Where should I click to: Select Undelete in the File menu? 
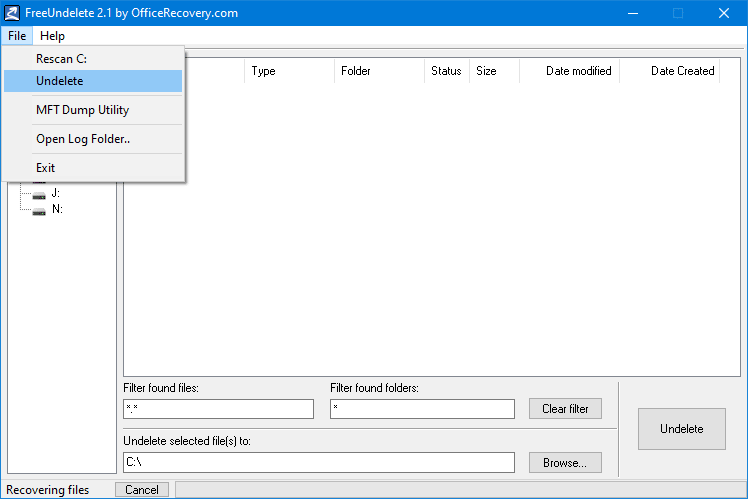point(93,81)
